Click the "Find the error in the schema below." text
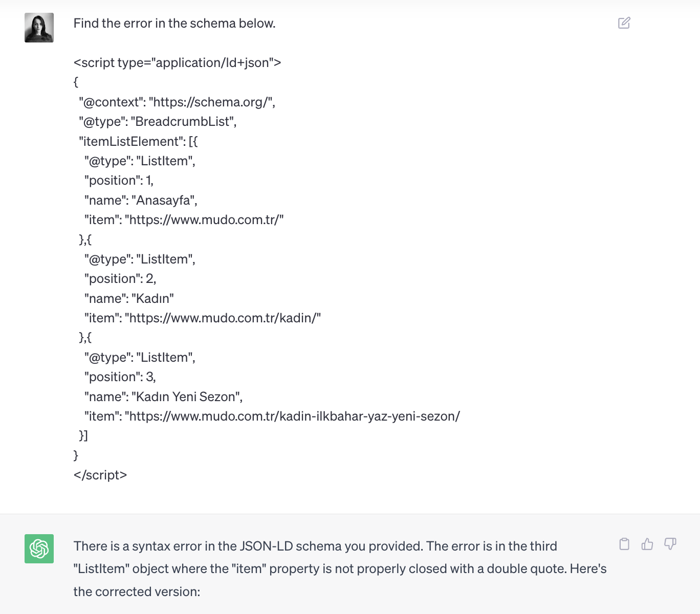 tap(174, 24)
